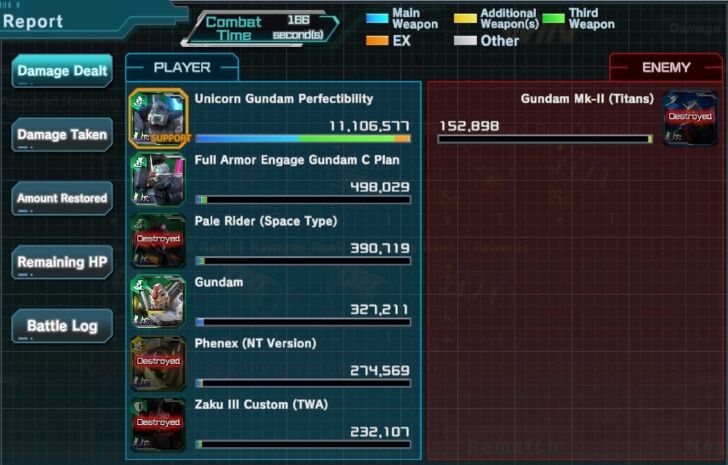Select the PLAYER tab
The image size is (728, 465).
click(182, 68)
